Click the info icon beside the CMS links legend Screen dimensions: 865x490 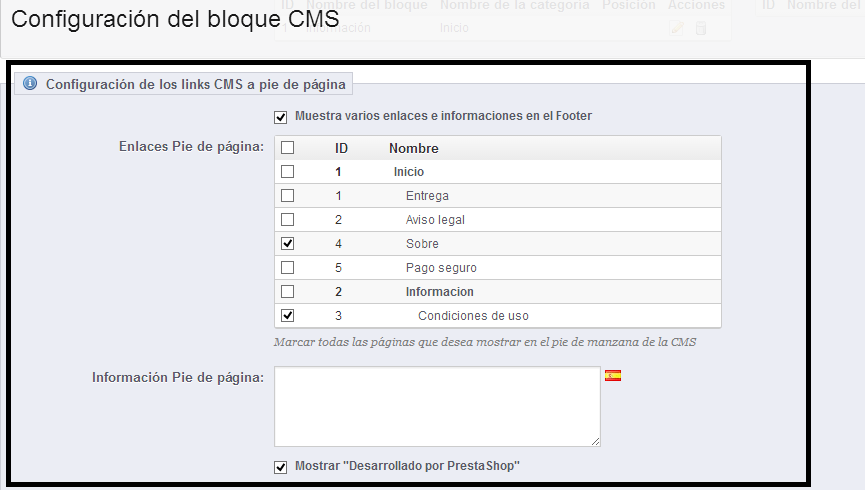click(28, 85)
